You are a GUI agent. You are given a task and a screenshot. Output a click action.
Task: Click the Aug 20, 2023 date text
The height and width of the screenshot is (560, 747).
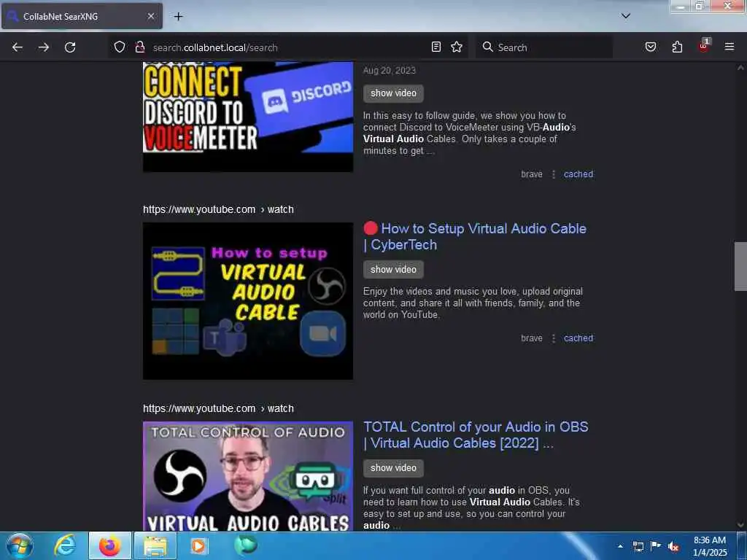pos(390,71)
